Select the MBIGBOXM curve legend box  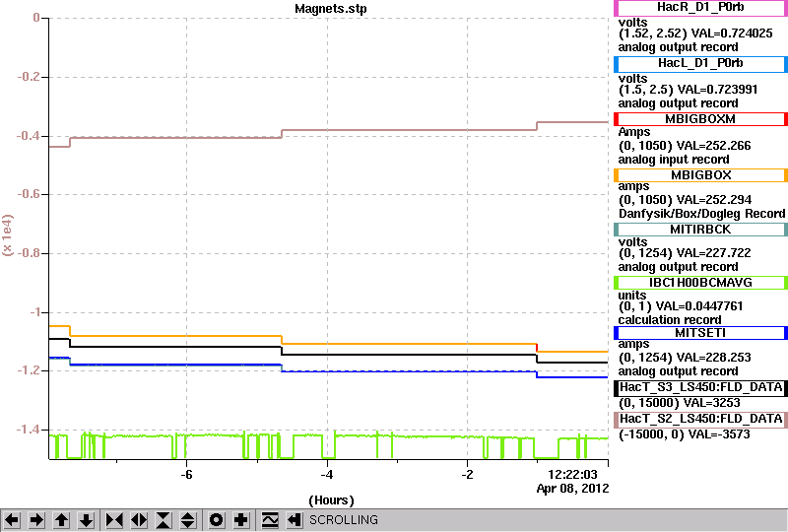700,119
